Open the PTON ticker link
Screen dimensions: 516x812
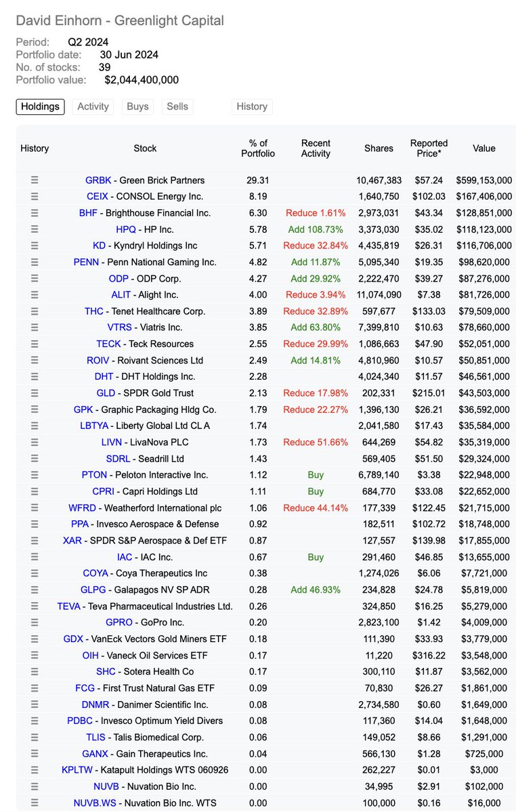click(95, 475)
